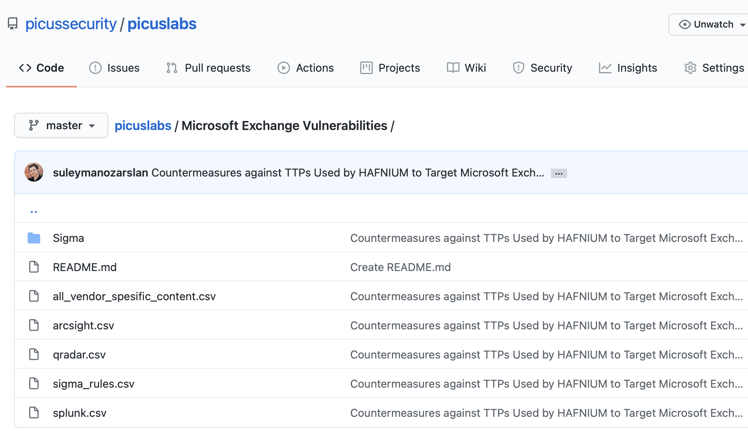Click the splunk.csv file icon
This screenshot has width=748, height=431.
pos(34,412)
